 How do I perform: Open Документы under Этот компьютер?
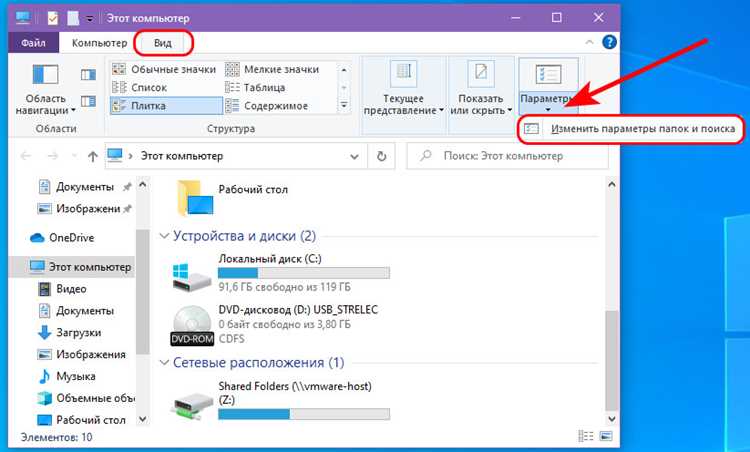[x=76, y=311]
